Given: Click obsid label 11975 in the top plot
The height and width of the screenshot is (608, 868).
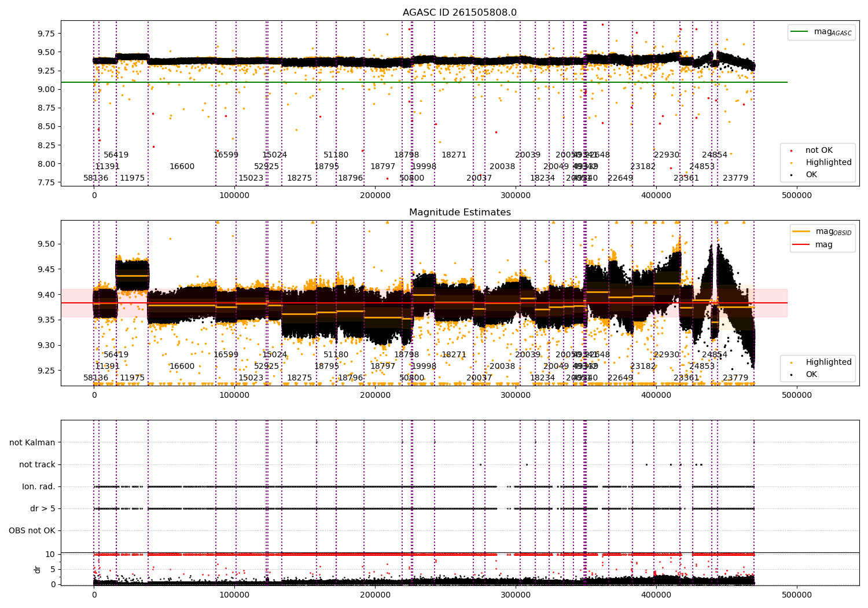Looking at the screenshot, I should tap(133, 178).
